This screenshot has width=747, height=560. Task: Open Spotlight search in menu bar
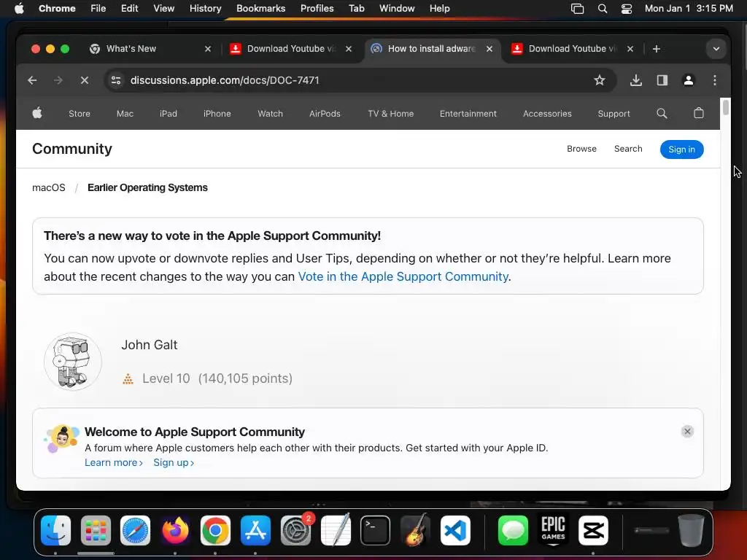602,9
